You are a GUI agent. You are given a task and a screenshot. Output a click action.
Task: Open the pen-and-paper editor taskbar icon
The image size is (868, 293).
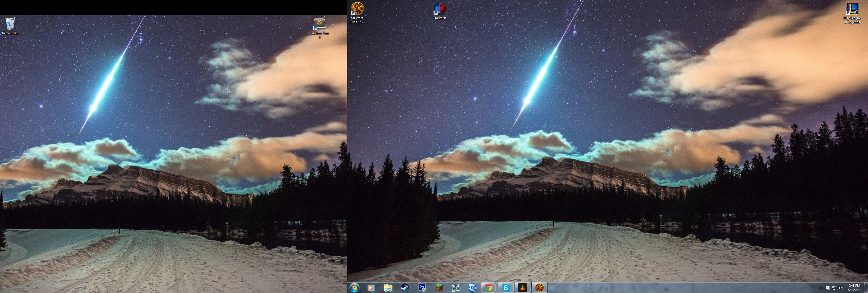(x=455, y=288)
